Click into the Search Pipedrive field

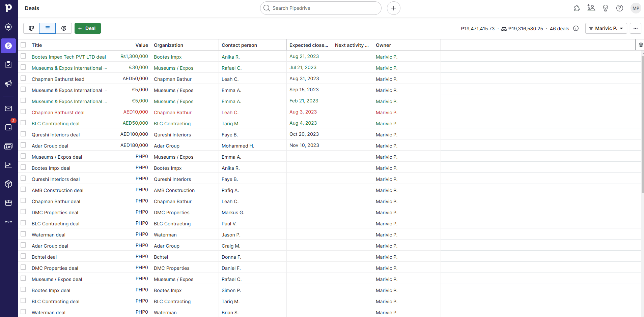pyautogui.click(x=321, y=8)
